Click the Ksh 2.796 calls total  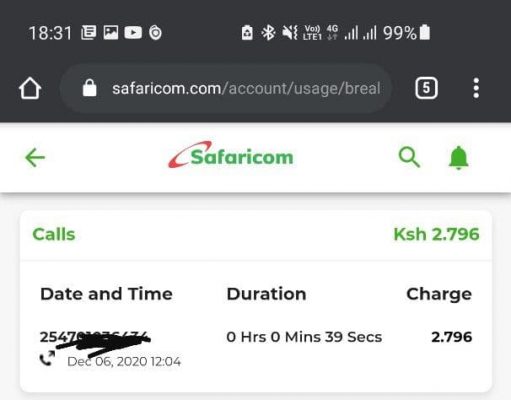pyautogui.click(x=436, y=234)
